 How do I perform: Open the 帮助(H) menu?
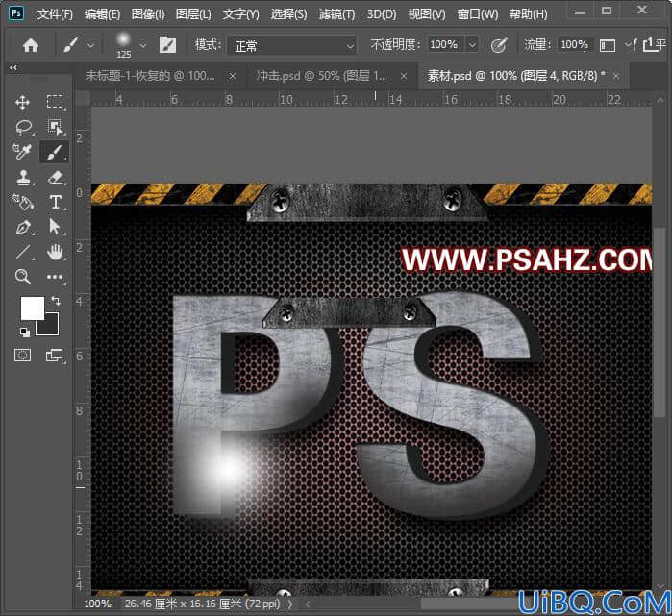coord(528,14)
